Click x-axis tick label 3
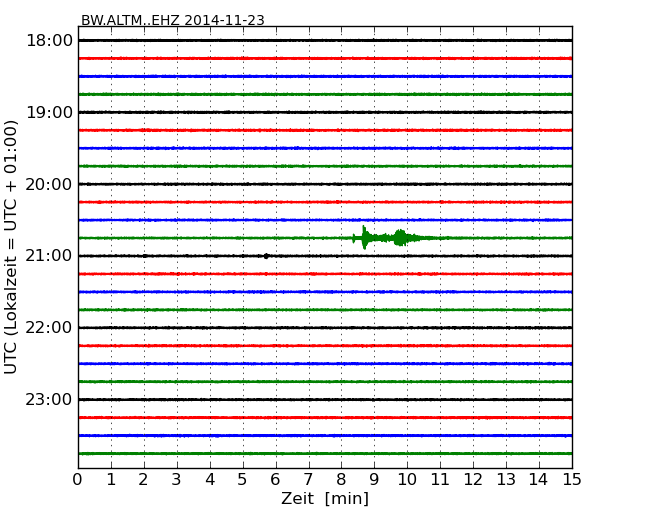650x520 pixels. (177, 479)
